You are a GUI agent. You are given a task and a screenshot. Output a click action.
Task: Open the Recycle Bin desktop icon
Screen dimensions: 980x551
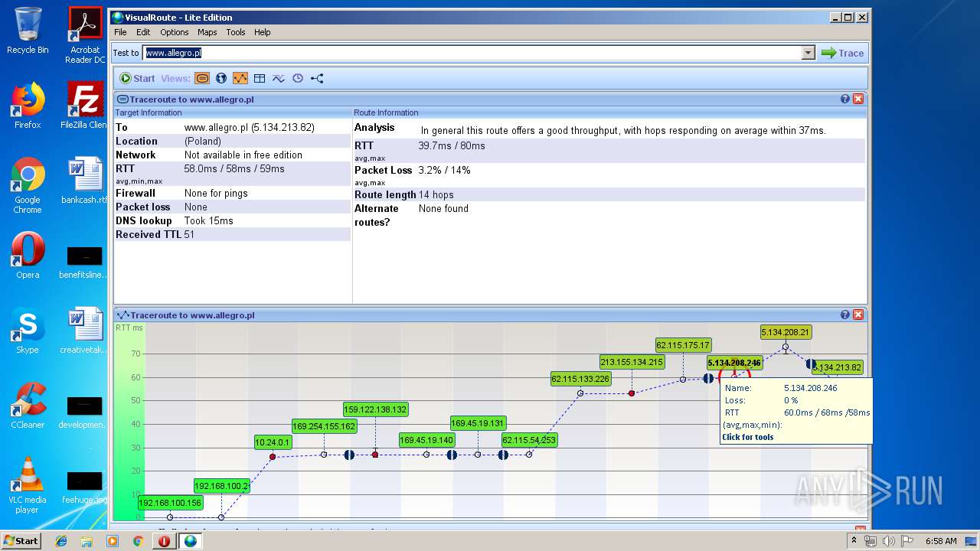pos(28,31)
